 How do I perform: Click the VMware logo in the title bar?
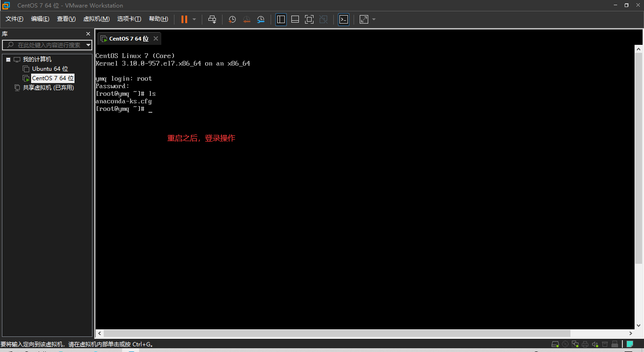point(6,6)
